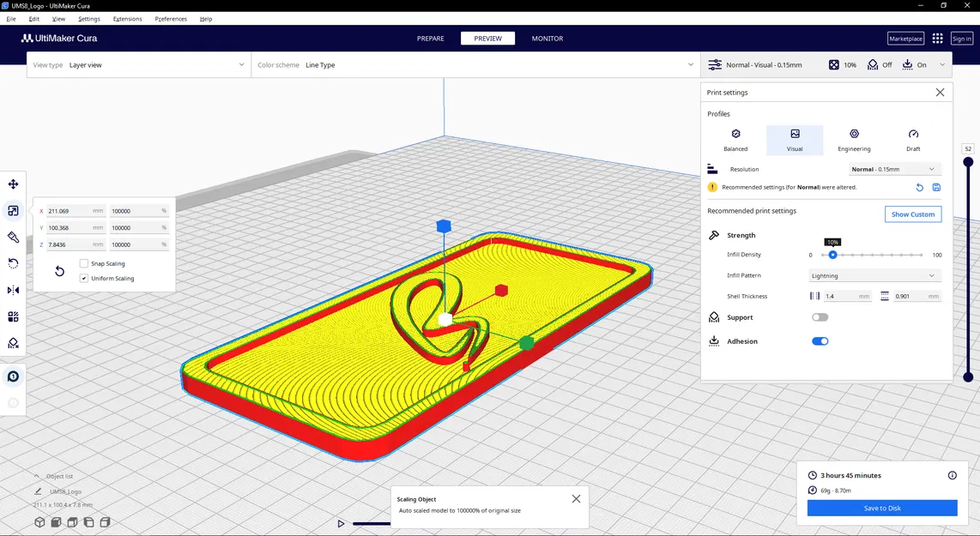Viewport: 980px width, 536px height.
Task: Open the Extensions menu
Action: point(127,19)
